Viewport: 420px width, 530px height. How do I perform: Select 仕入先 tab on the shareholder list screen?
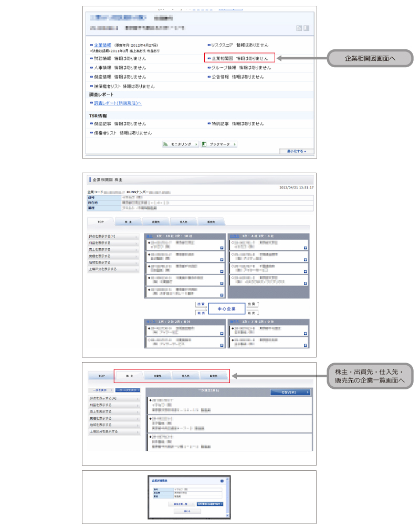186,376
